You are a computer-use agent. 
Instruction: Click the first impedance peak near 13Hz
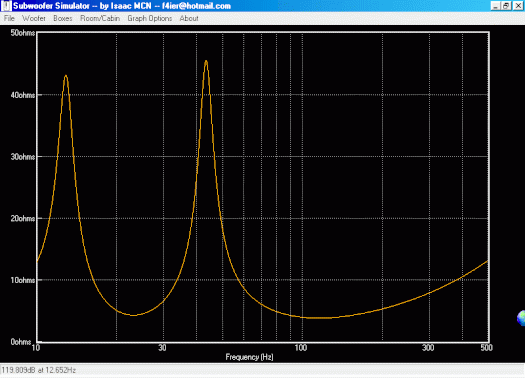(66, 76)
